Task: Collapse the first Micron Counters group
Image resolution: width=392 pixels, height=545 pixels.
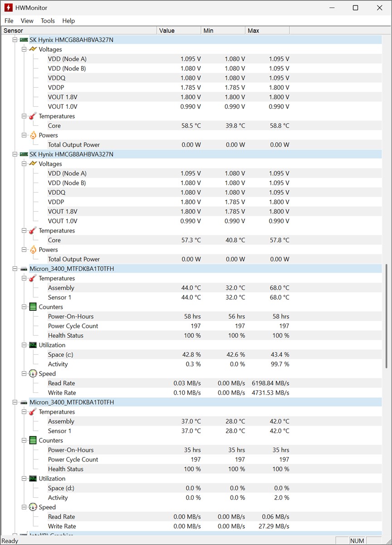Action: coord(24,307)
